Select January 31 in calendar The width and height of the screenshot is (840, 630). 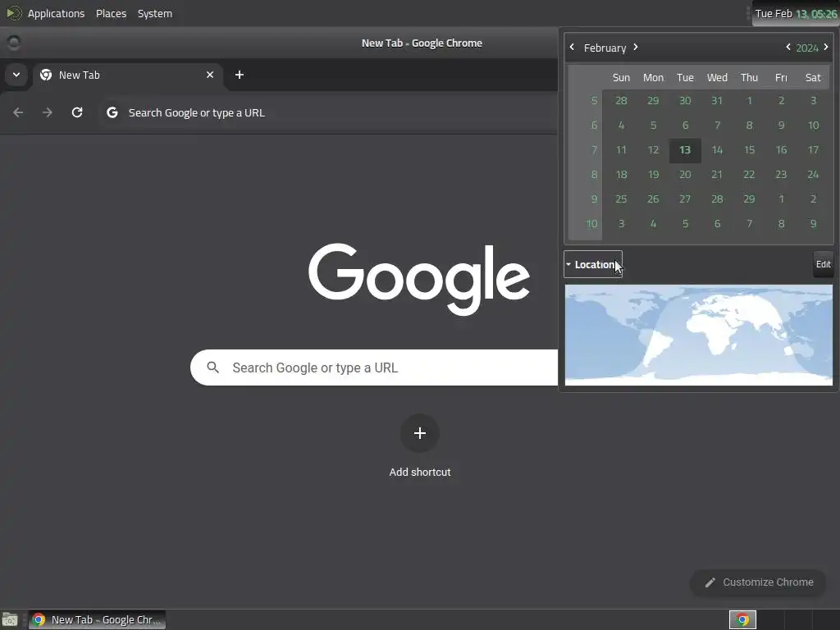tap(717, 101)
